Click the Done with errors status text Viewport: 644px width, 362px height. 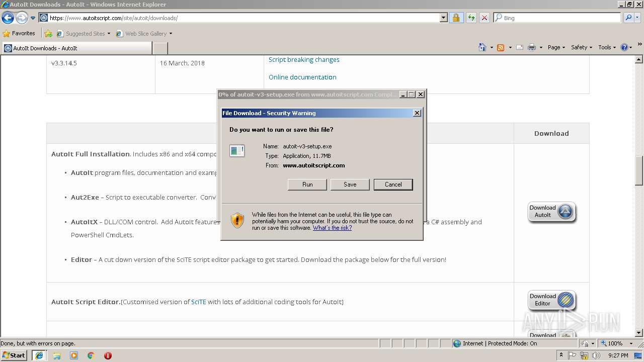click(38, 343)
